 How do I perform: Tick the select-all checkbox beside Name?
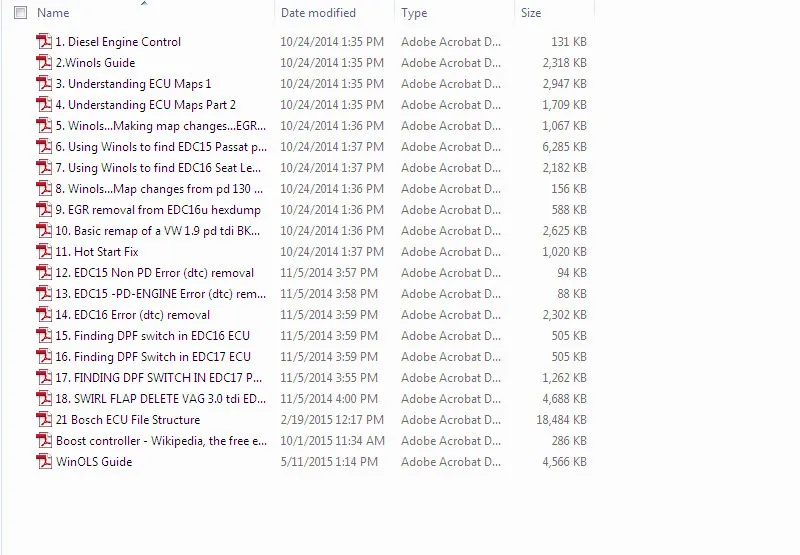click(x=20, y=13)
